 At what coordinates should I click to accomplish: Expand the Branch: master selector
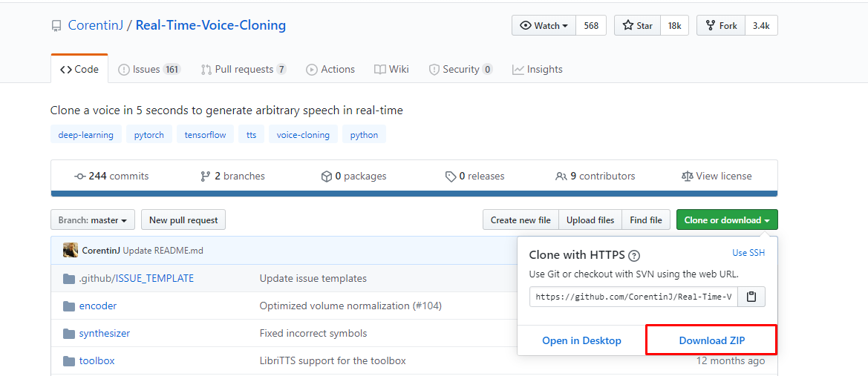[x=93, y=220]
